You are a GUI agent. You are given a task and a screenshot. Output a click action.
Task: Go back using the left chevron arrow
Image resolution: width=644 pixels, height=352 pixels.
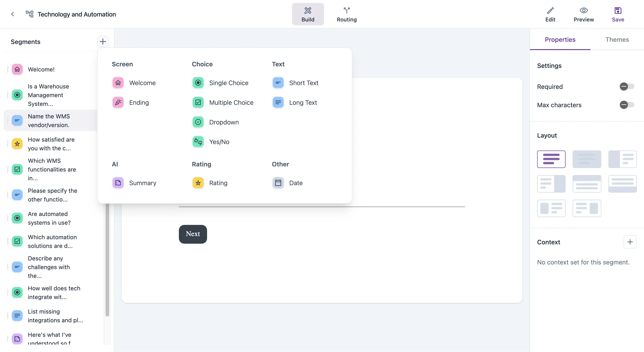(x=13, y=14)
